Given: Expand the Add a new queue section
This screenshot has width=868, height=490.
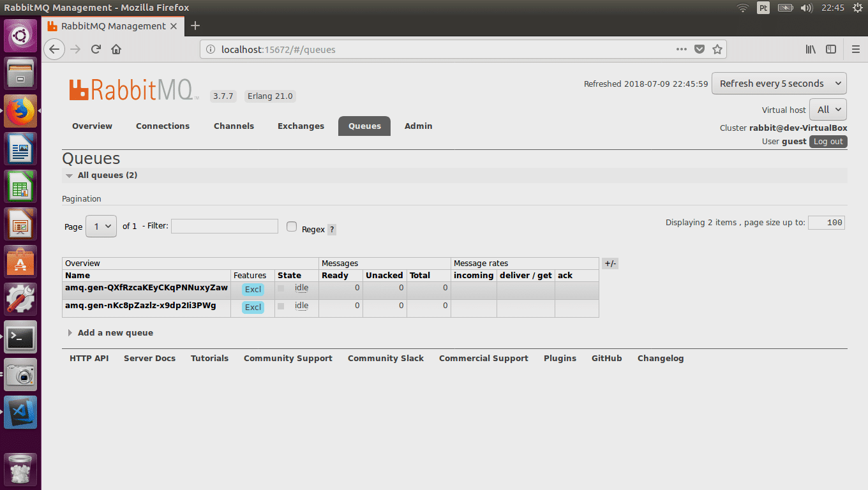Looking at the screenshot, I should tap(115, 333).
